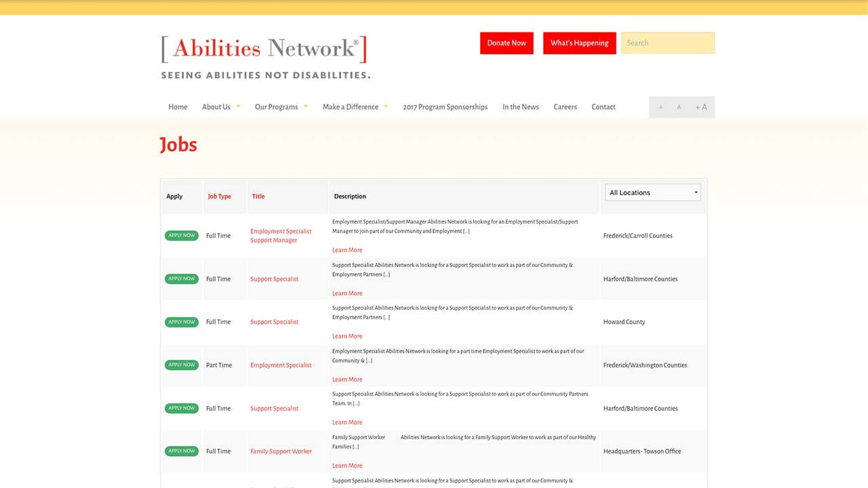Viewport: 868px width, 488px height.
Task: Click Seeing Abilities Not Disabilities tagline
Action: click(266, 75)
